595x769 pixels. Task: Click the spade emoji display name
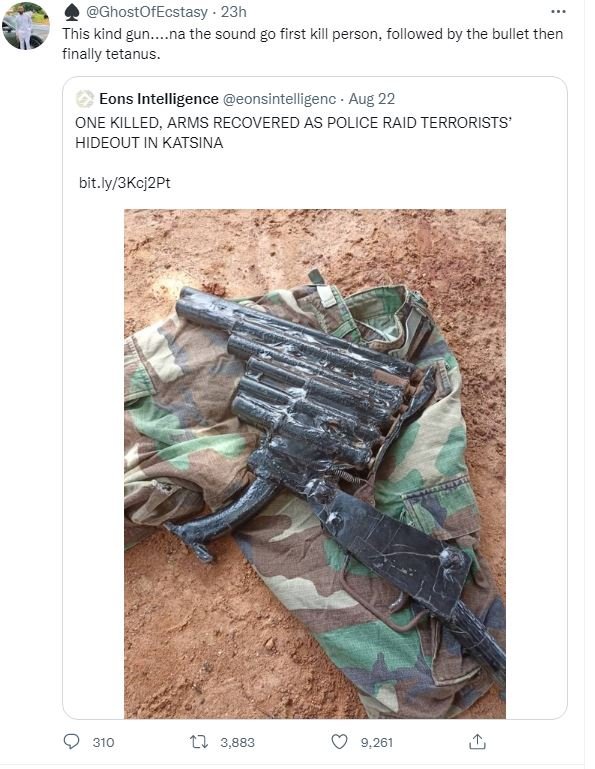click(x=72, y=12)
